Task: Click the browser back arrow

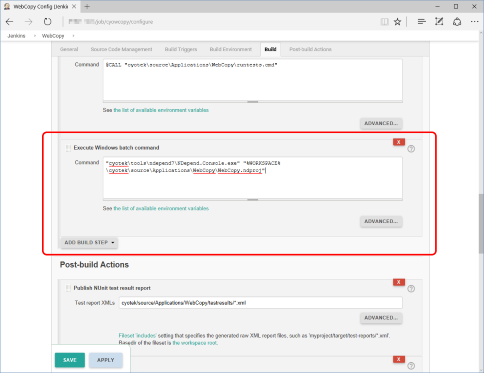Action: 9,22
